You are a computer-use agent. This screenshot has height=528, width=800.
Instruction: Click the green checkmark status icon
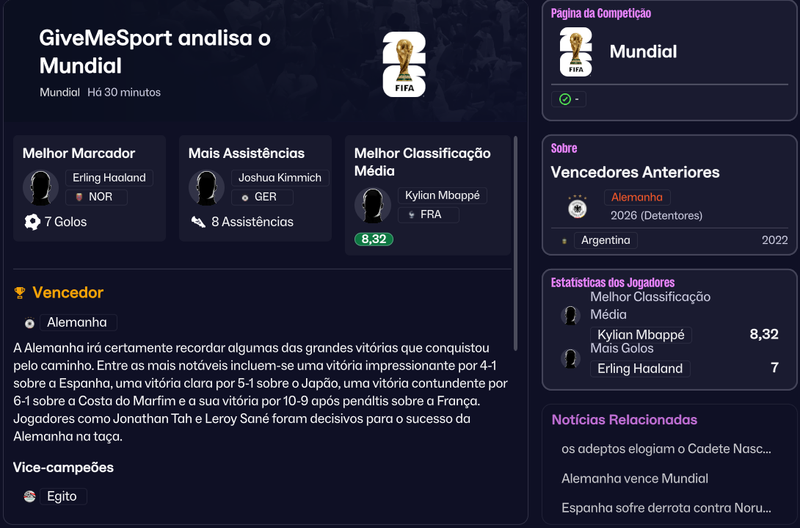pyautogui.click(x=565, y=99)
